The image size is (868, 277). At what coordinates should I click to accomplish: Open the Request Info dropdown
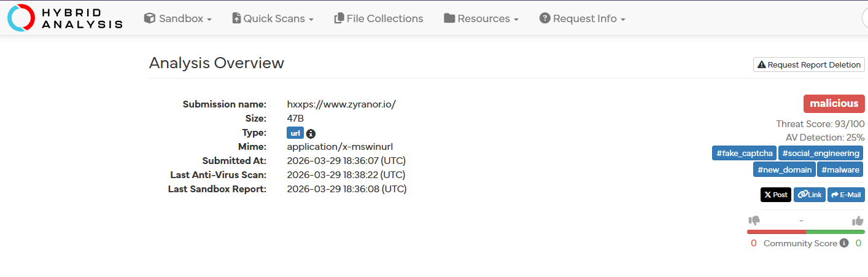pos(583,18)
